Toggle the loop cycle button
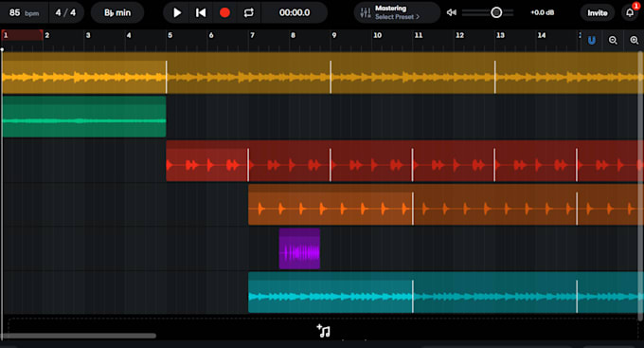The height and width of the screenshot is (348, 644). (248, 12)
